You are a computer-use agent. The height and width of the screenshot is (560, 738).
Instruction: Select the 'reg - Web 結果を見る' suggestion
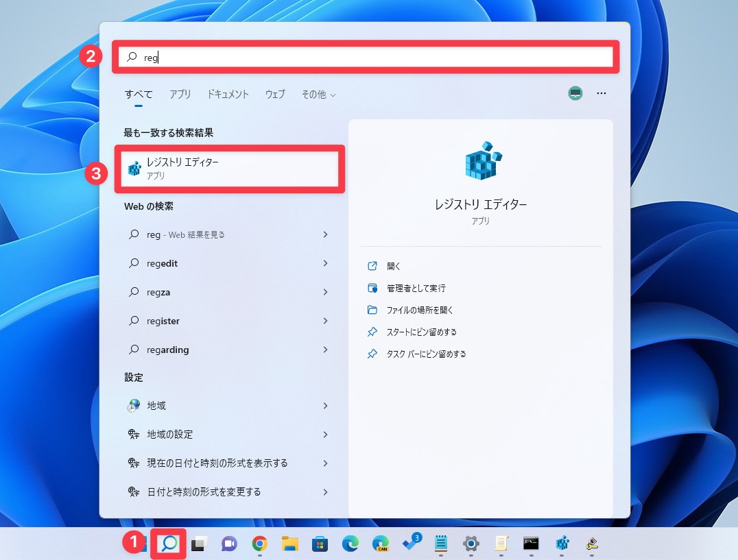[x=228, y=234]
